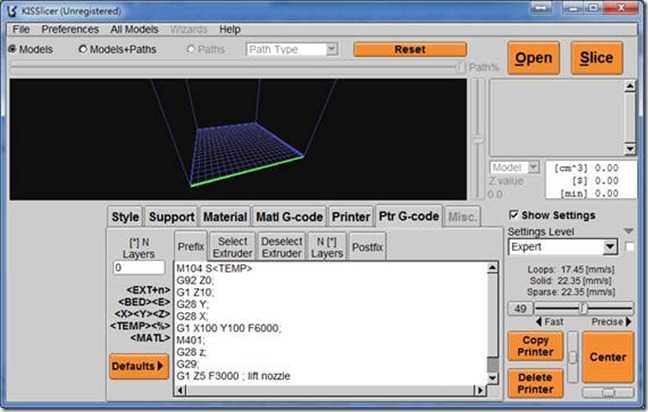Click the <MATL> token label
The image size is (648, 412).
point(150,338)
